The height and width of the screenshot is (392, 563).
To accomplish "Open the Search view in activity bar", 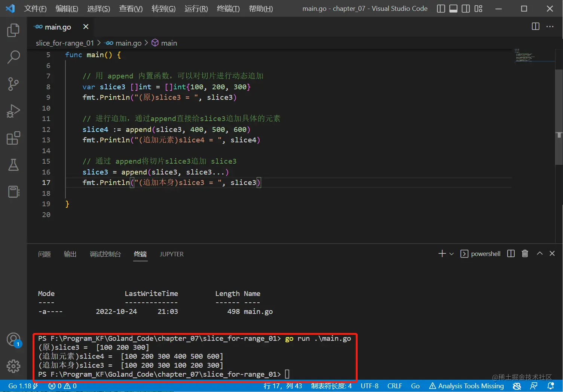I will 13,57.
